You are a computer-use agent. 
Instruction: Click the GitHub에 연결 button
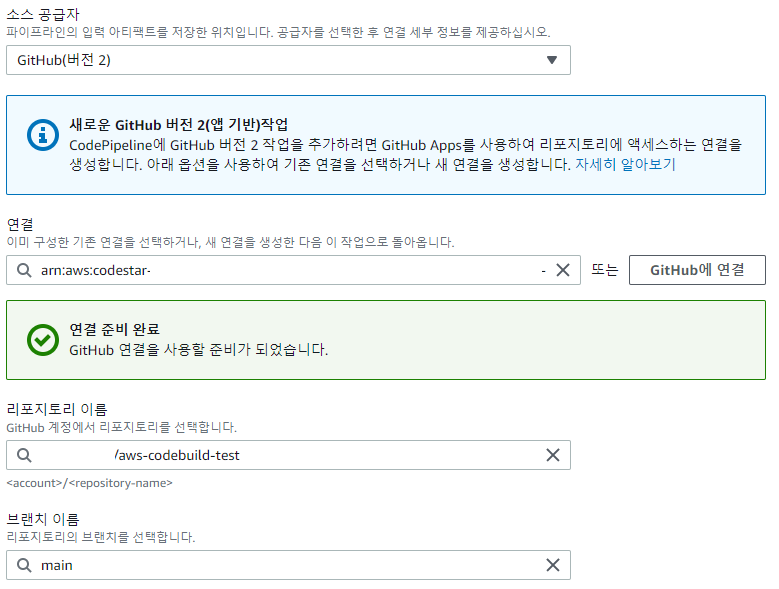(697, 270)
